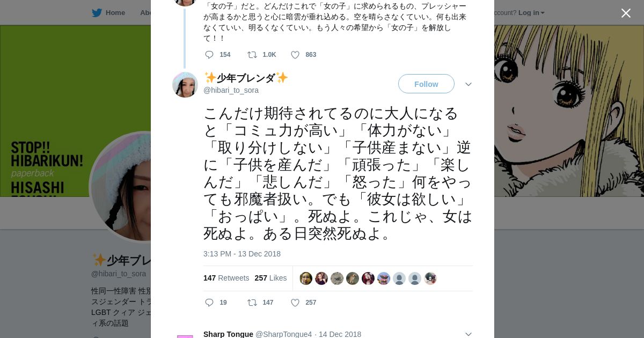View the 147 Retweets list
The width and height of the screenshot is (644, 338).
[226, 278]
